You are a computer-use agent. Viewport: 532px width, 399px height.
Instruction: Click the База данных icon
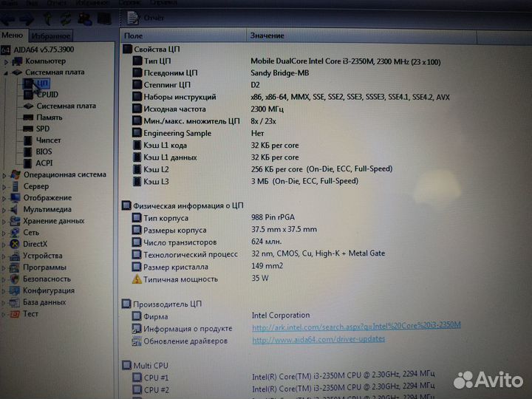(x=15, y=302)
